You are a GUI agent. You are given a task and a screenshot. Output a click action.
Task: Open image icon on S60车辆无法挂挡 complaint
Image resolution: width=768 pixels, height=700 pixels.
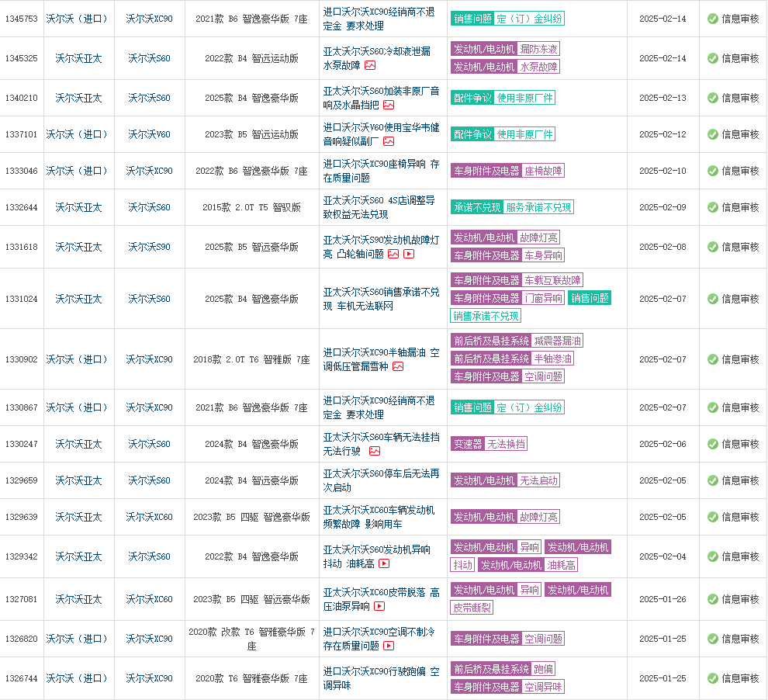pyautogui.click(x=375, y=451)
